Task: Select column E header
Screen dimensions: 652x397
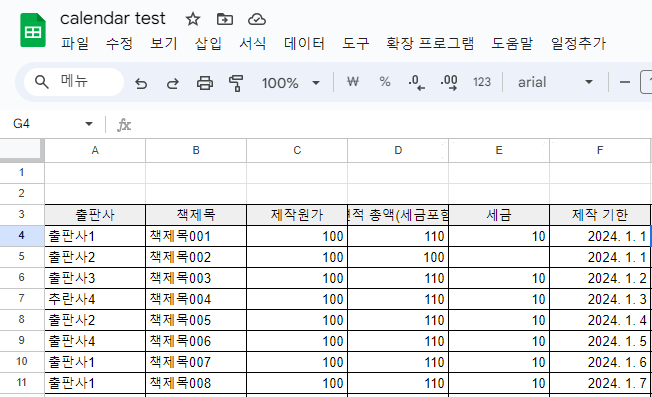Action: [499, 150]
